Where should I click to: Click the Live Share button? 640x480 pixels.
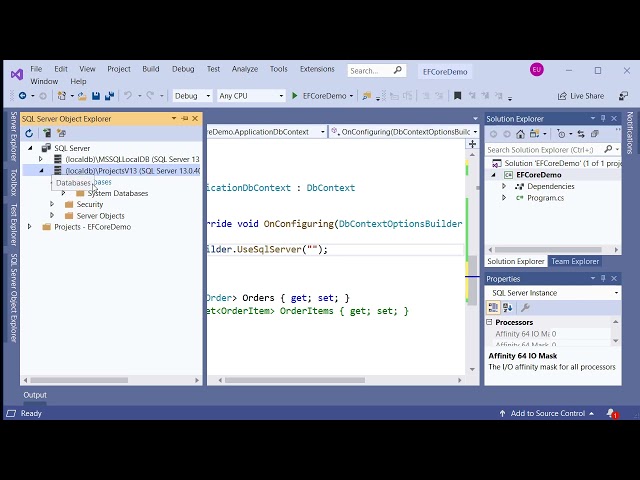pos(581,96)
